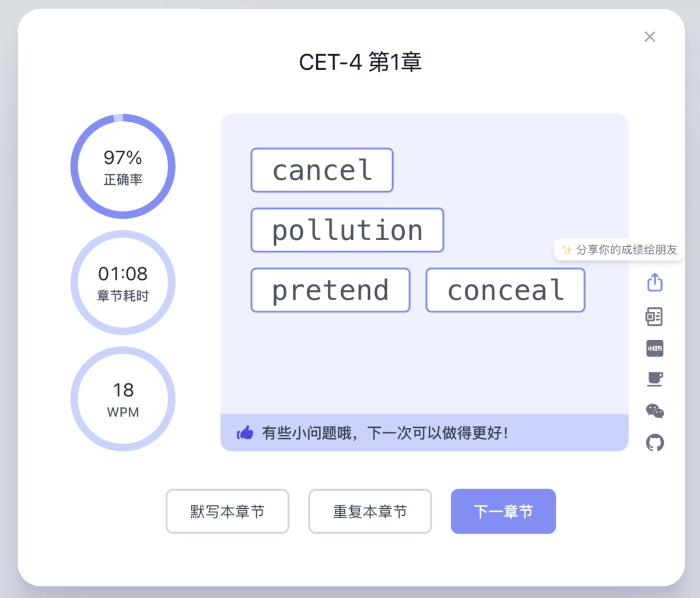Click the "conceal" word box
The width and height of the screenshot is (700, 598).
tap(505, 290)
